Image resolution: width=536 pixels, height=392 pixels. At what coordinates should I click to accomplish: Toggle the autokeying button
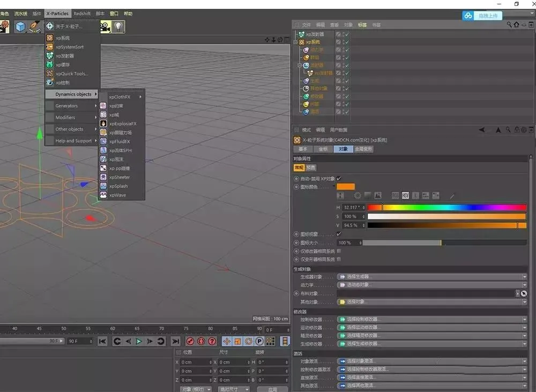click(x=201, y=341)
